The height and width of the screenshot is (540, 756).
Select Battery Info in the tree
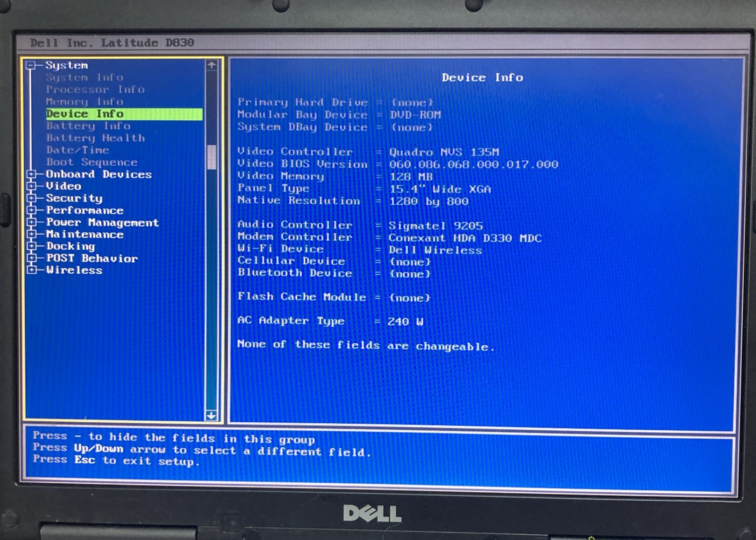(88, 126)
